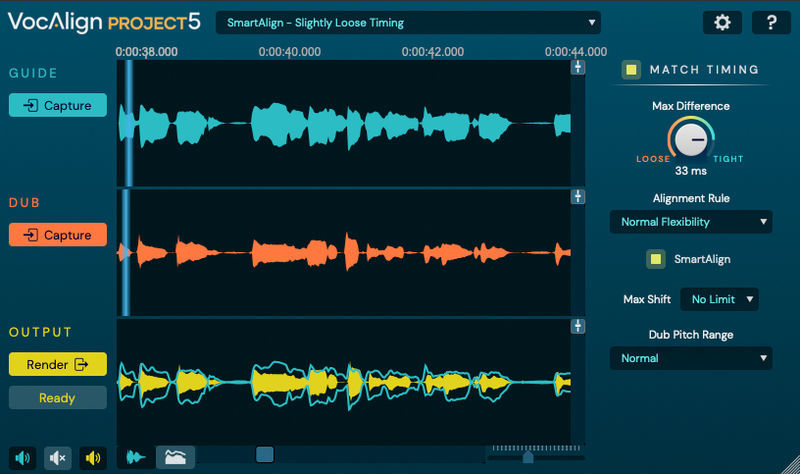Viewport: 800px width, 474px height.
Task: Play the output audio yellow speaker
Action: 93,458
